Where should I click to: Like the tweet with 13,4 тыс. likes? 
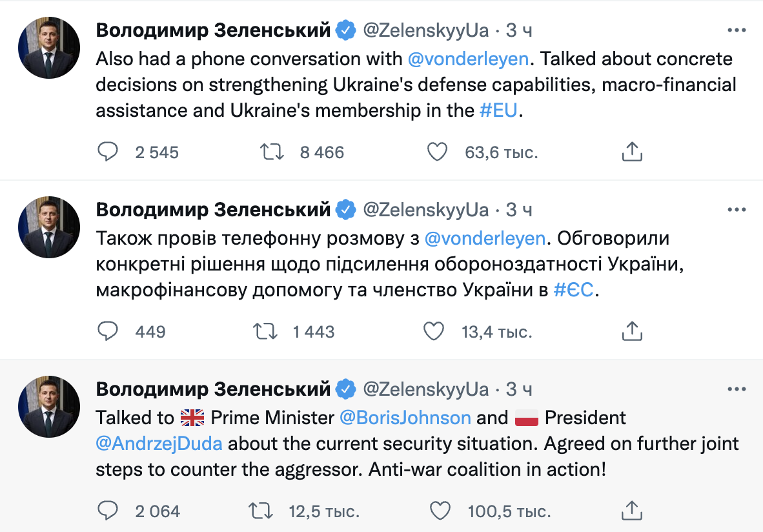click(x=434, y=332)
